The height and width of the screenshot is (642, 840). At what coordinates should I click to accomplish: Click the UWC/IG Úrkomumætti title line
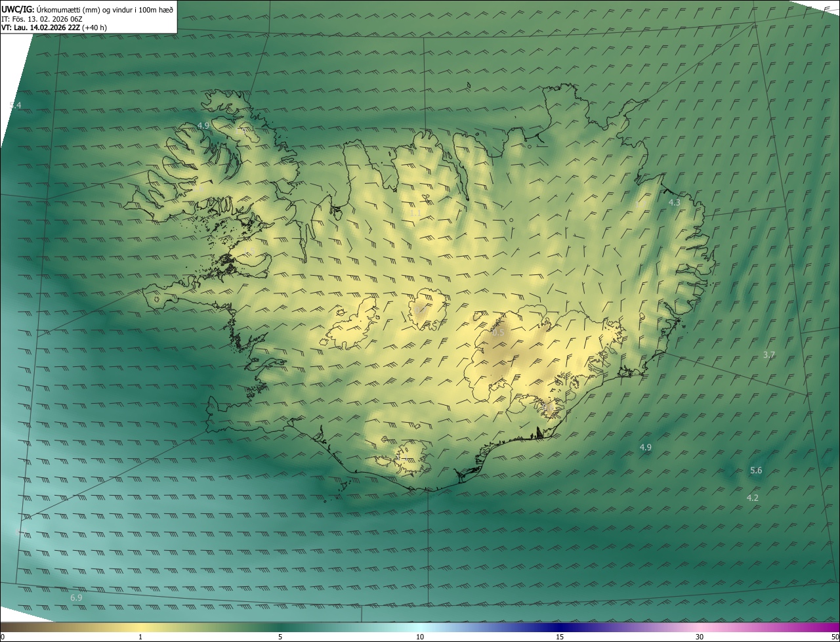87,9
